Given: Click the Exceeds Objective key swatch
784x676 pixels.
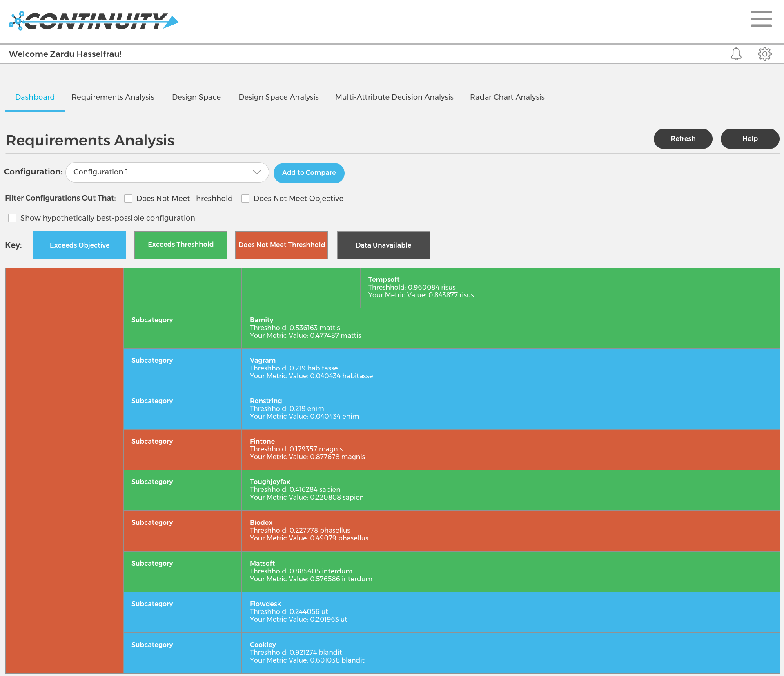Looking at the screenshot, I should click(80, 245).
